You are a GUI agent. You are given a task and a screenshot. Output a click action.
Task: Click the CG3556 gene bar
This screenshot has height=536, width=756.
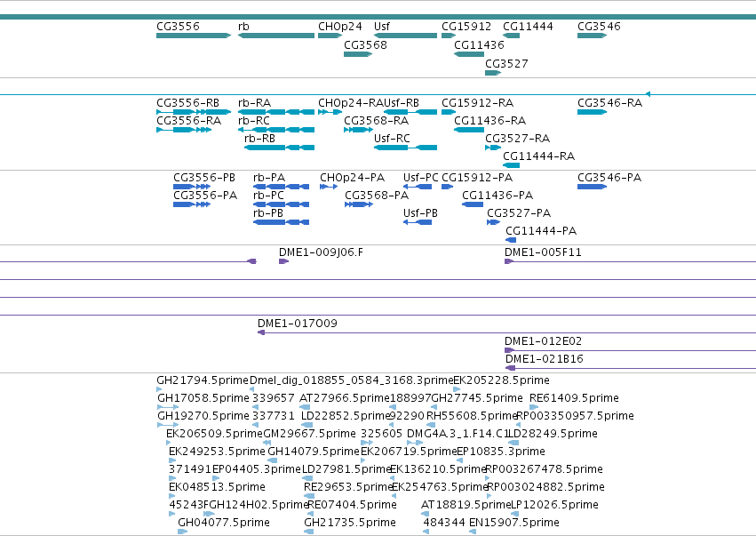pos(194,36)
